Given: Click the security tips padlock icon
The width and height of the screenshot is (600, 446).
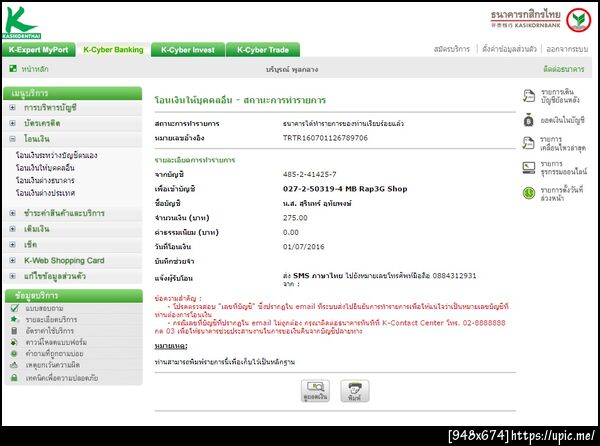Looking at the screenshot, I should 14,378.
